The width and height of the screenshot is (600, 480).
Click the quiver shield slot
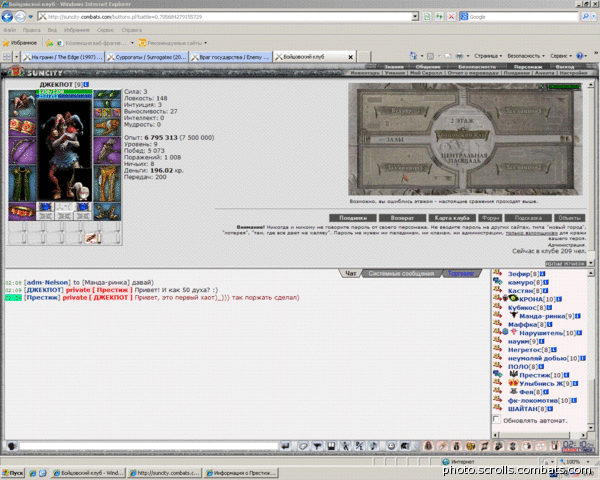pos(107,150)
